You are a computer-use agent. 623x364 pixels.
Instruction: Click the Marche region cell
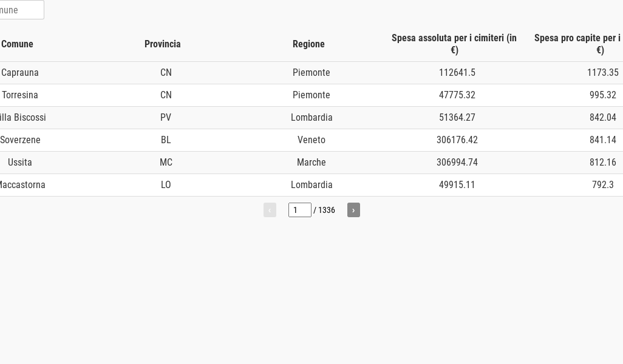point(311,163)
